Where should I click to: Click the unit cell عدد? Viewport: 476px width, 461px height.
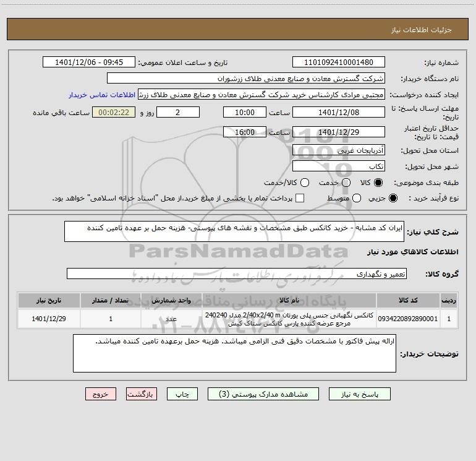(171, 319)
